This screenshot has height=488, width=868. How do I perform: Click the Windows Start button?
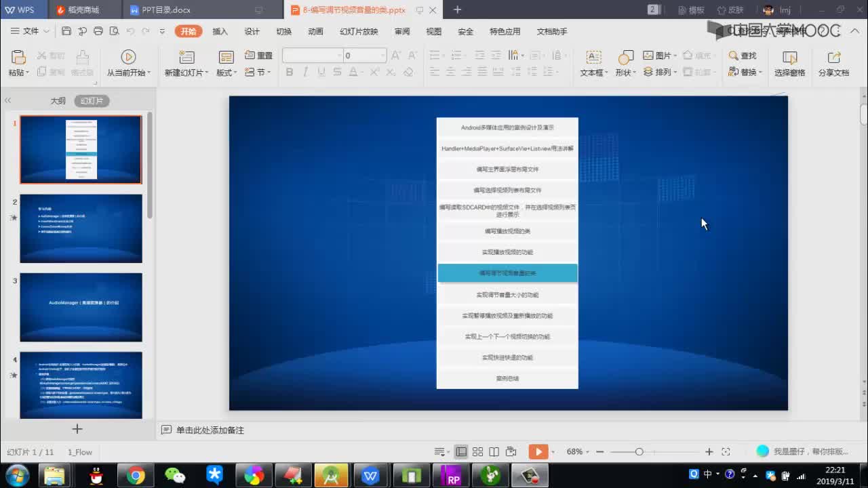pyautogui.click(x=17, y=475)
